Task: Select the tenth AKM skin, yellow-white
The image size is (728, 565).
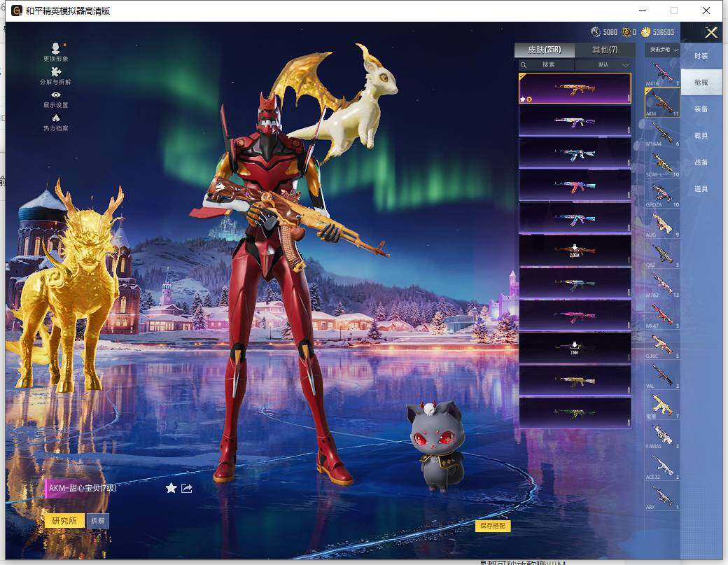Action: coord(575,381)
